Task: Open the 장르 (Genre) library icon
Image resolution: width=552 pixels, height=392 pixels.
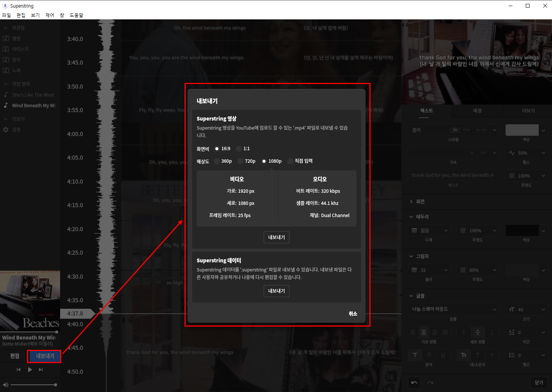Action: pyautogui.click(x=6, y=60)
